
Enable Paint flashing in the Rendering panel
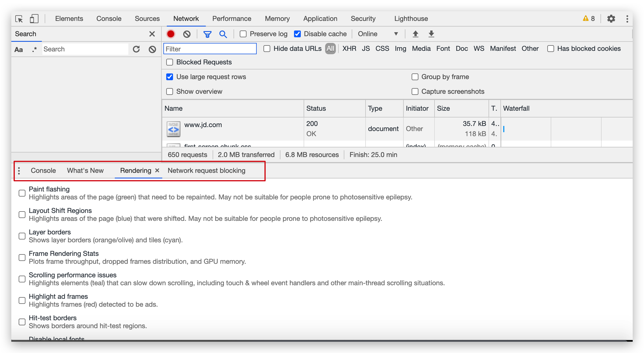(x=22, y=193)
